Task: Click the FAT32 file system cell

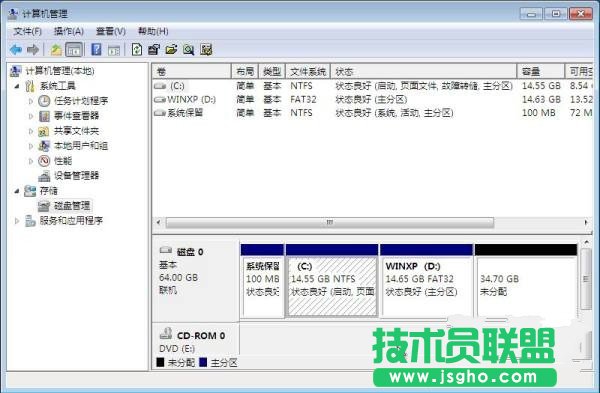Action: click(x=303, y=99)
